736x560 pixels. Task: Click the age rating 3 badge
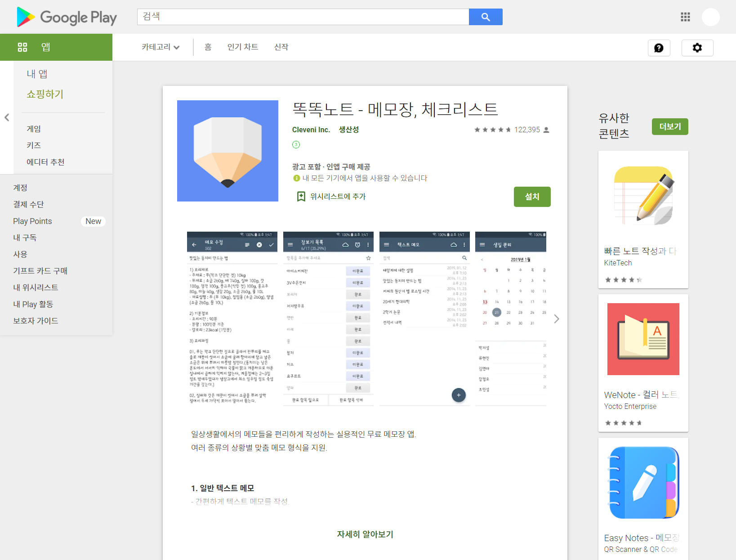296,144
